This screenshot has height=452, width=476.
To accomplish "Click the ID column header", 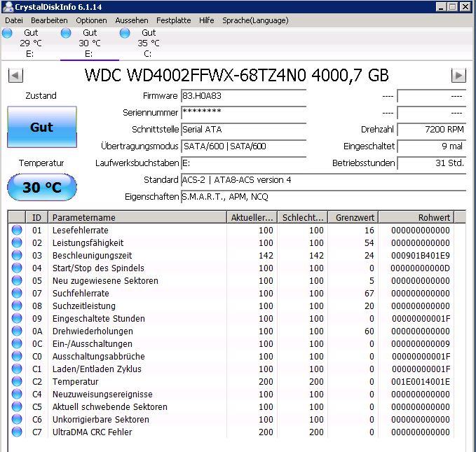I will point(36,217).
